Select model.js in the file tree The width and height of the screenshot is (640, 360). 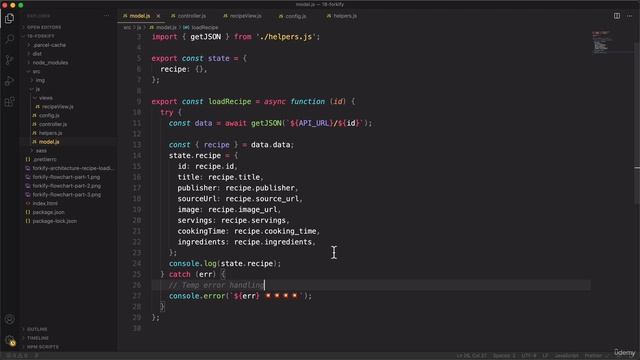pyautogui.click(x=49, y=142)
